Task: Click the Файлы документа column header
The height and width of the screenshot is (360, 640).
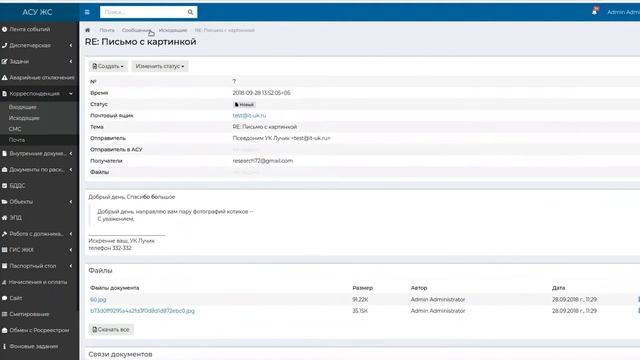Action: point(115,288)
